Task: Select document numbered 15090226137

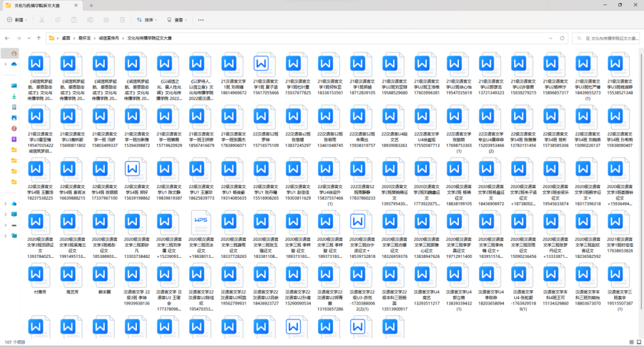Action: (x=588, y=126)
